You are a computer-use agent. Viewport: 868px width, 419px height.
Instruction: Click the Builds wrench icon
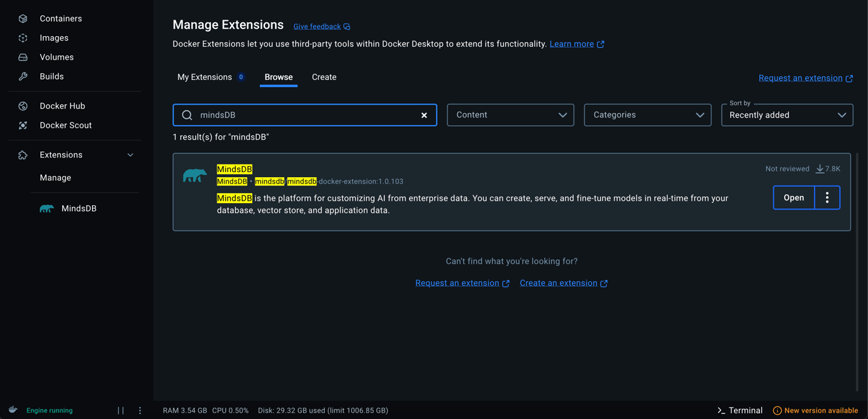[x=23, y=76]
